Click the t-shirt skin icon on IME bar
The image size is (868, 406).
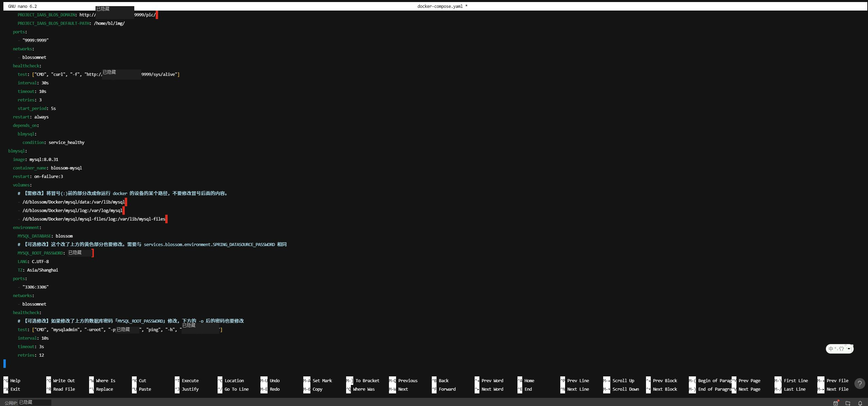841,348
